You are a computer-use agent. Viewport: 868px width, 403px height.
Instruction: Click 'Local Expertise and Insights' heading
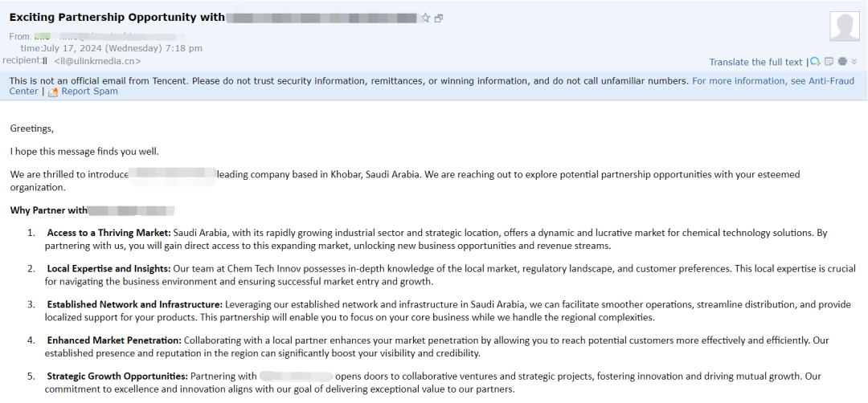pyautogui.click(x=108, y=268)
